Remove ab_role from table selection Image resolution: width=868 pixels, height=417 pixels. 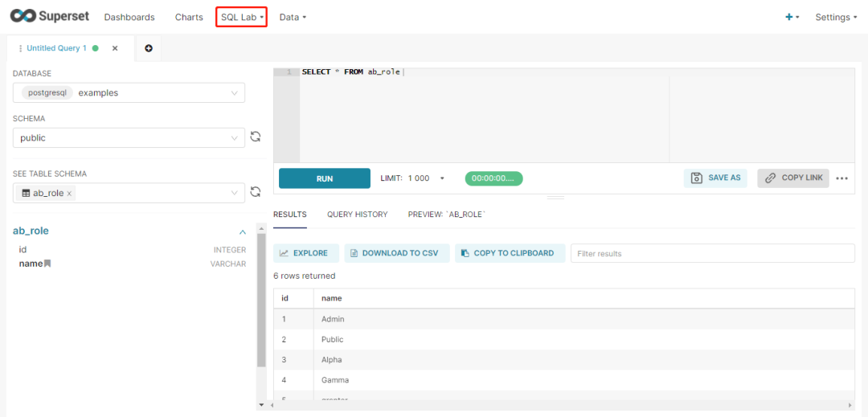(69, 194)
